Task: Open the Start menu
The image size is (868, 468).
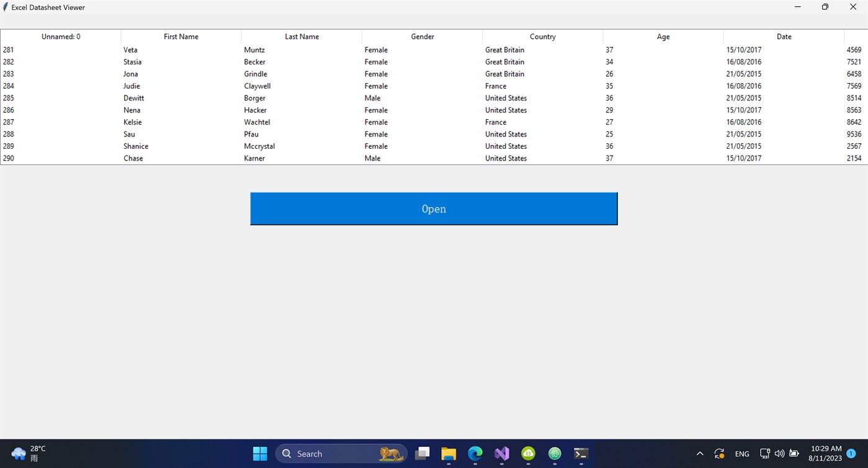Action: [259, 453]
